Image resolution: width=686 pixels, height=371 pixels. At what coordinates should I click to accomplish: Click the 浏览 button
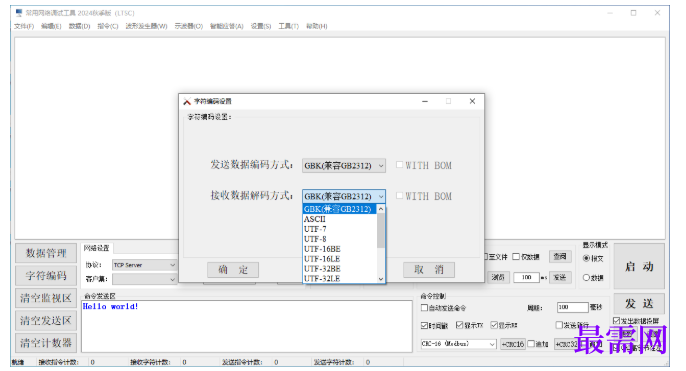[498, 277]
